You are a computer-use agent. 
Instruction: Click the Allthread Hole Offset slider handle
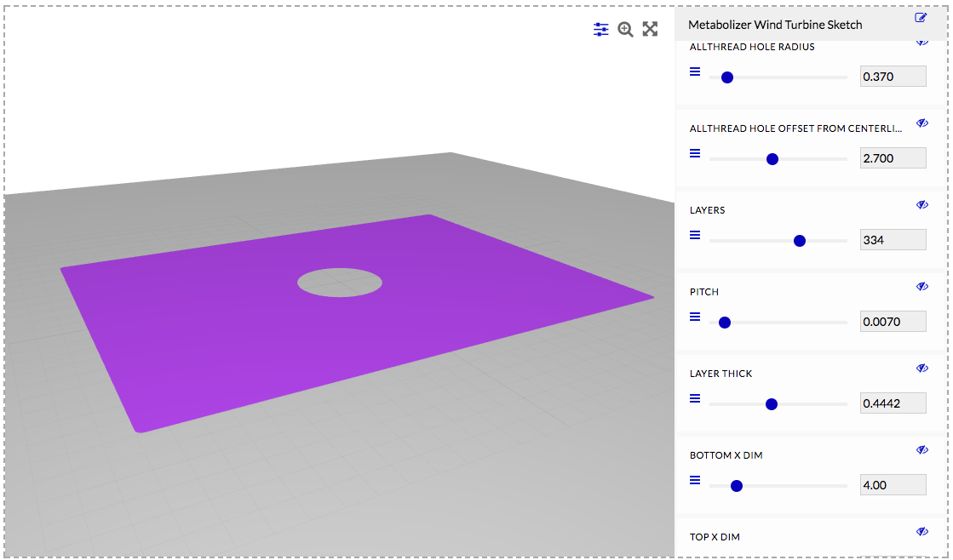(772, 159)
